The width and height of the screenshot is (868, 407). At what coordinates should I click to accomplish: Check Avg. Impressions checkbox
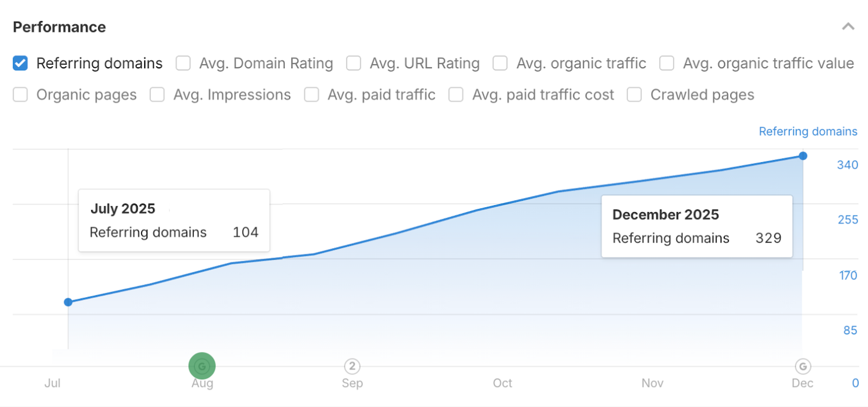coord(157,95)
